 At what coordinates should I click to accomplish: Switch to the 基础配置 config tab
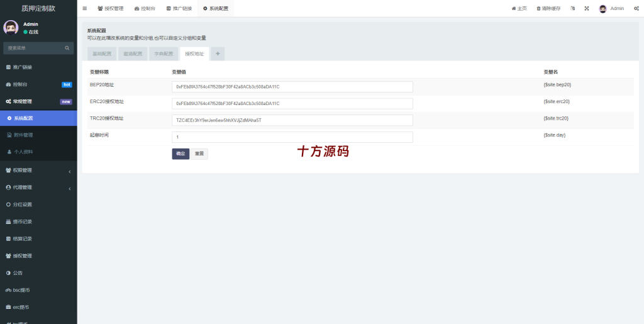pos(102,54)
